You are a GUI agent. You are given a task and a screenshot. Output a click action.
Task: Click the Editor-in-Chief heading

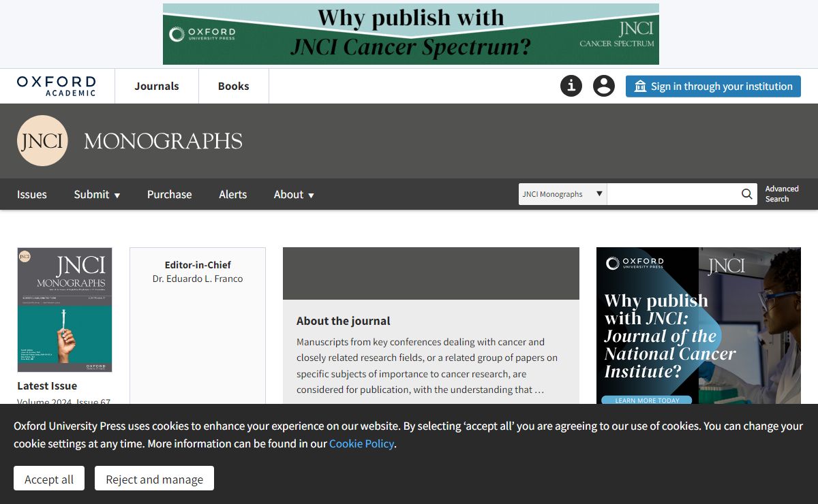pyautogui.click(x=198, y=265)
